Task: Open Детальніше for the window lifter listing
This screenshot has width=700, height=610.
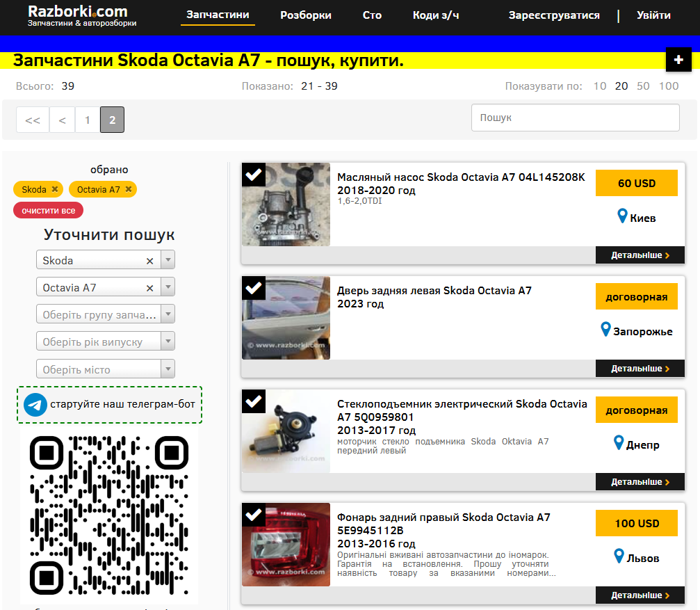Action: click(x=640, y=482)
